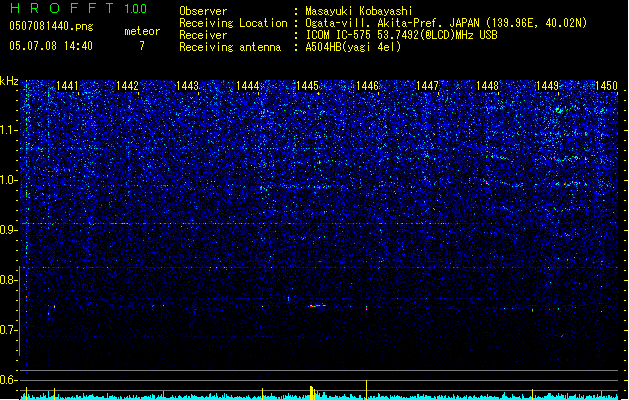Click the 1.0 frequency axis label
Image resolution: width=629 pixels, height=400 pixels.
pos(9,180)
